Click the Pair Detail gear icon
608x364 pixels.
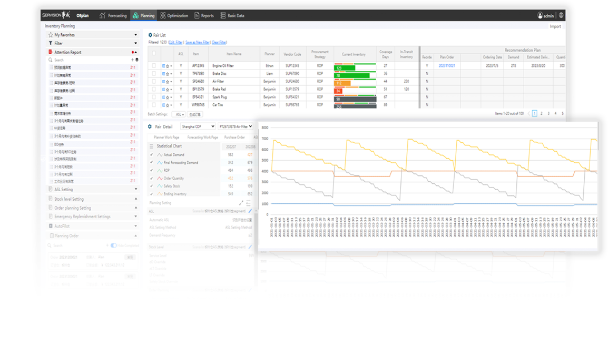tap(150, 127)
